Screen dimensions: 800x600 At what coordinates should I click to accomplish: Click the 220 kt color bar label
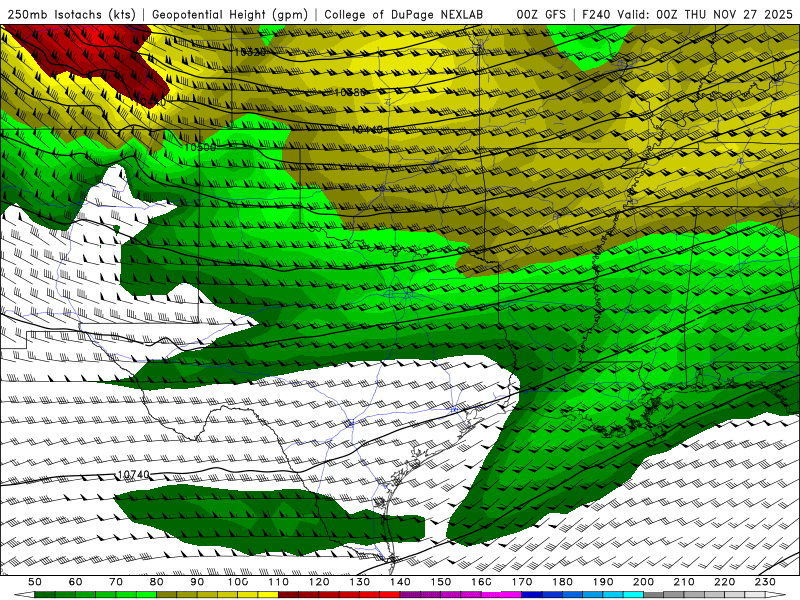click(x=725, y=582)
